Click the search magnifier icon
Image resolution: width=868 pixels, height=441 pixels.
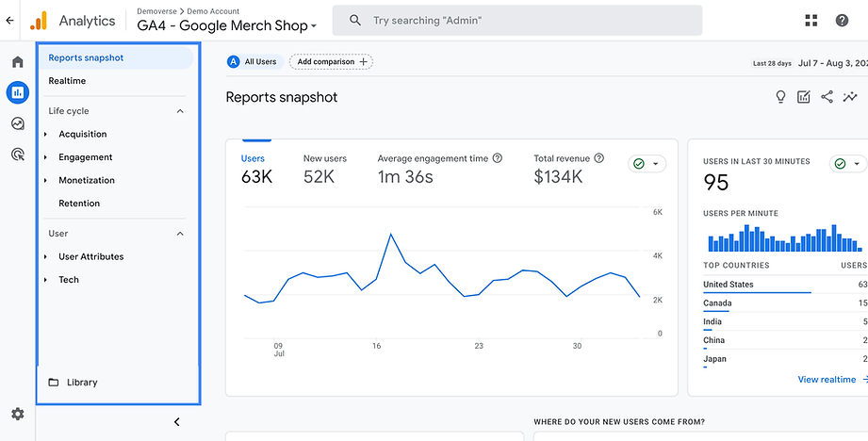pos(355,21)
